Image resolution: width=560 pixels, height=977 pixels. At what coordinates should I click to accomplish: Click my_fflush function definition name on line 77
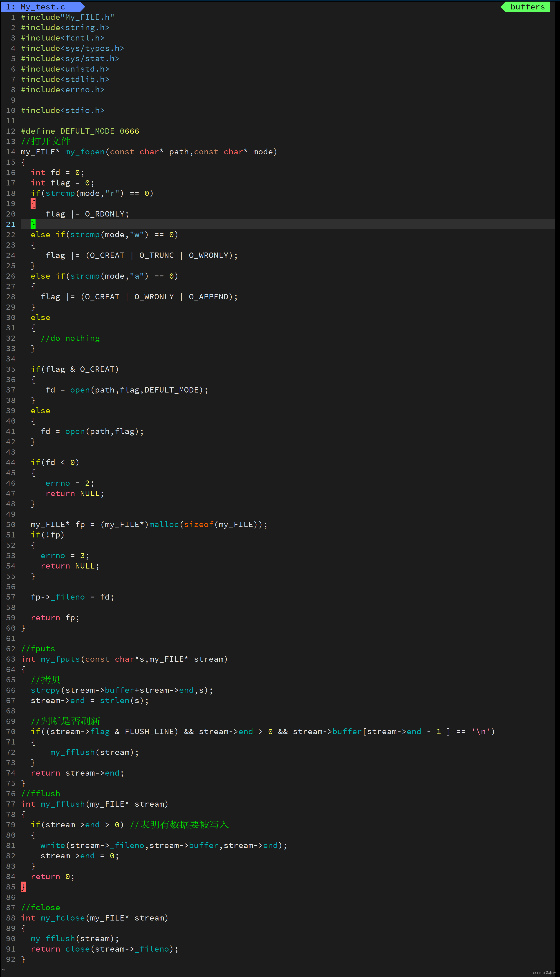pos(63,804)
